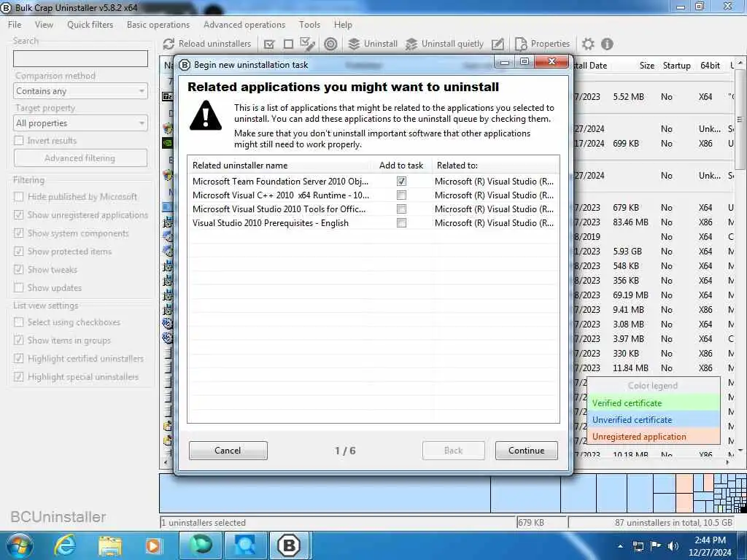
Task: Click the info about icon in toolbar
Action: (x=607, y=44)
